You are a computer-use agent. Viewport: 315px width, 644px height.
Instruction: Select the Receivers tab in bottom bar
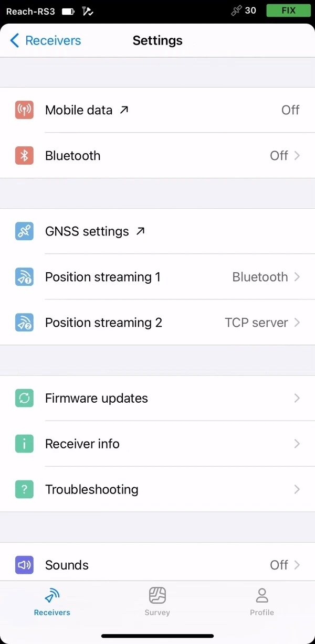(52, 601)
